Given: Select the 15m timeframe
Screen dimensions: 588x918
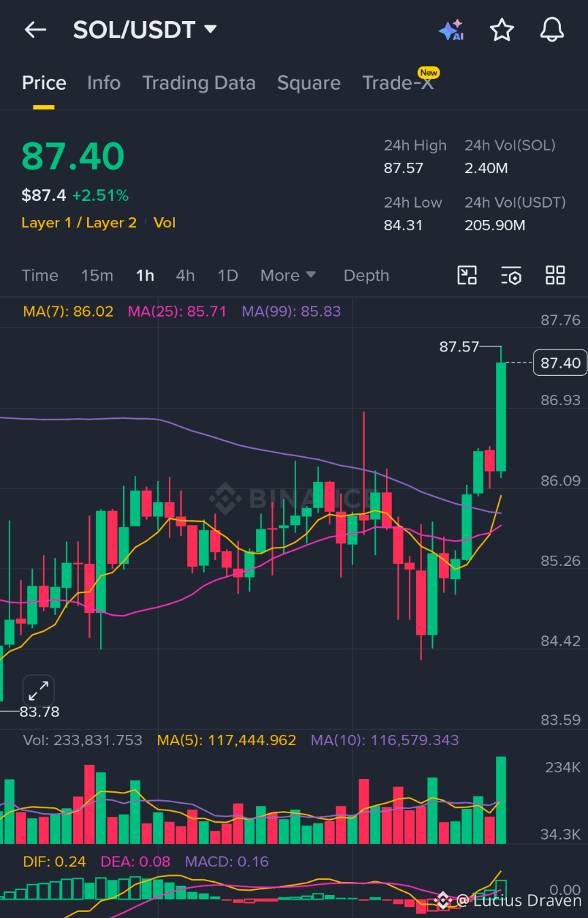Looking at the screenshot, I should click(97, 275).
